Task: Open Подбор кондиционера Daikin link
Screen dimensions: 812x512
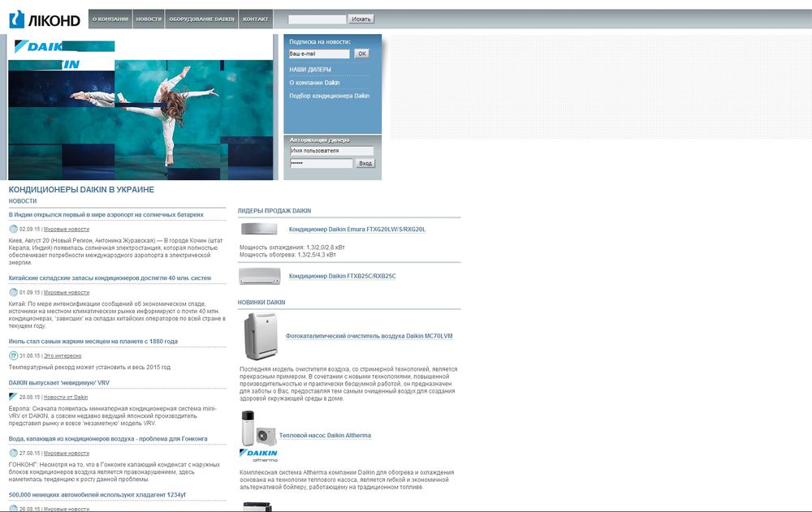Action: click(x=329, y=96)
